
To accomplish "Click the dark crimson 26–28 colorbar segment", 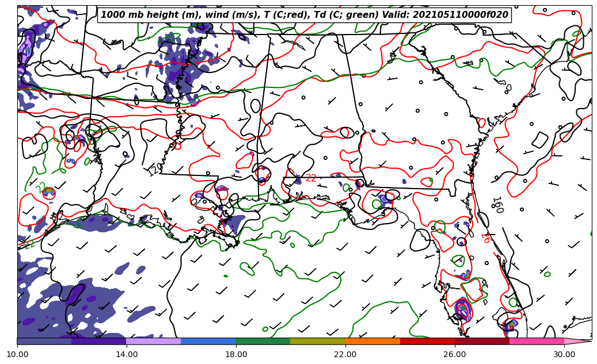I will [482, 341].
